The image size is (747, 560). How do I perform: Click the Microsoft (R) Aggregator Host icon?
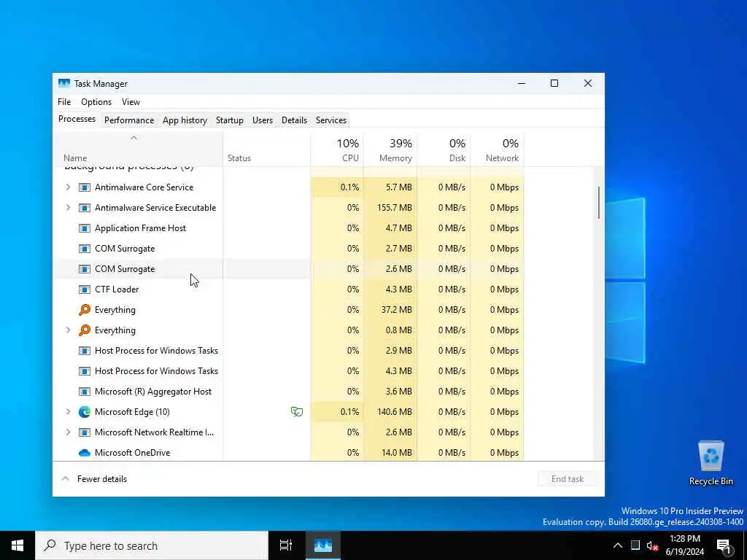coord(85,392)
